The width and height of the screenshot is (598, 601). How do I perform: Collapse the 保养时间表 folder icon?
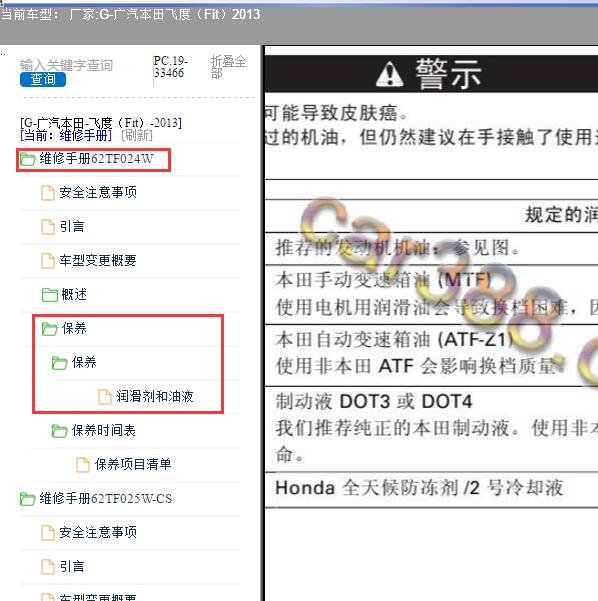(59, 431)
